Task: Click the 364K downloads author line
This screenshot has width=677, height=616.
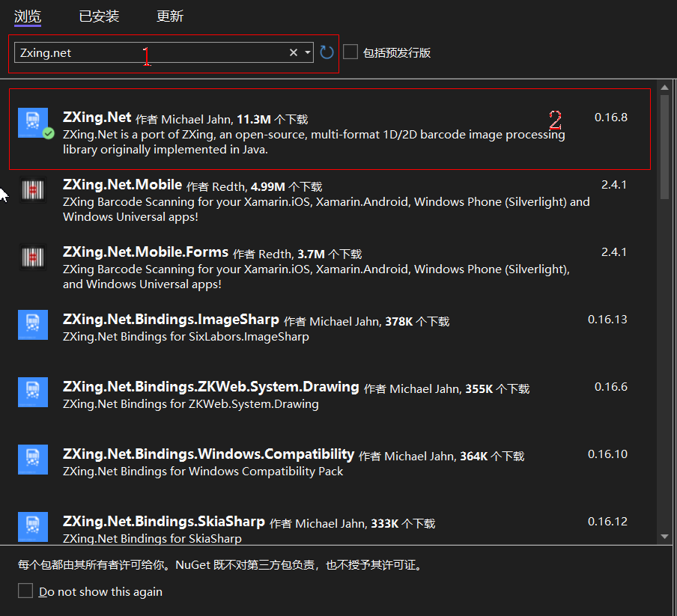Action: point(442,456)
